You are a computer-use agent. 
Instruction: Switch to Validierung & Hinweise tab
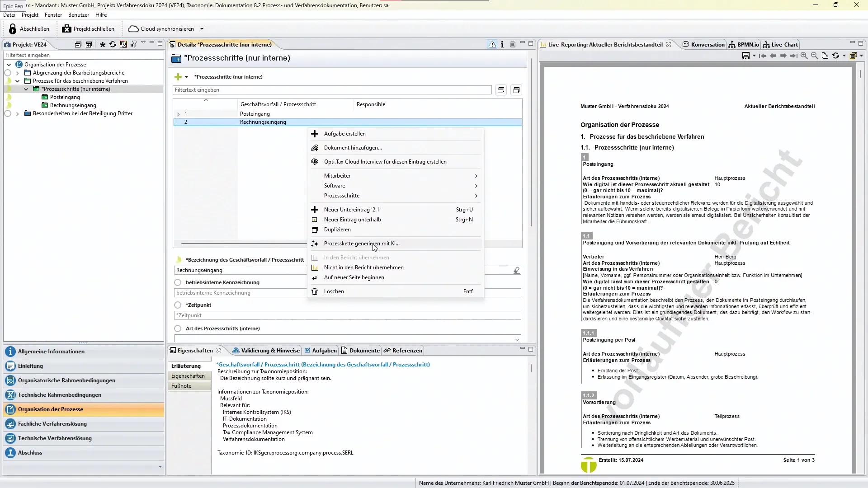point(266,351)
